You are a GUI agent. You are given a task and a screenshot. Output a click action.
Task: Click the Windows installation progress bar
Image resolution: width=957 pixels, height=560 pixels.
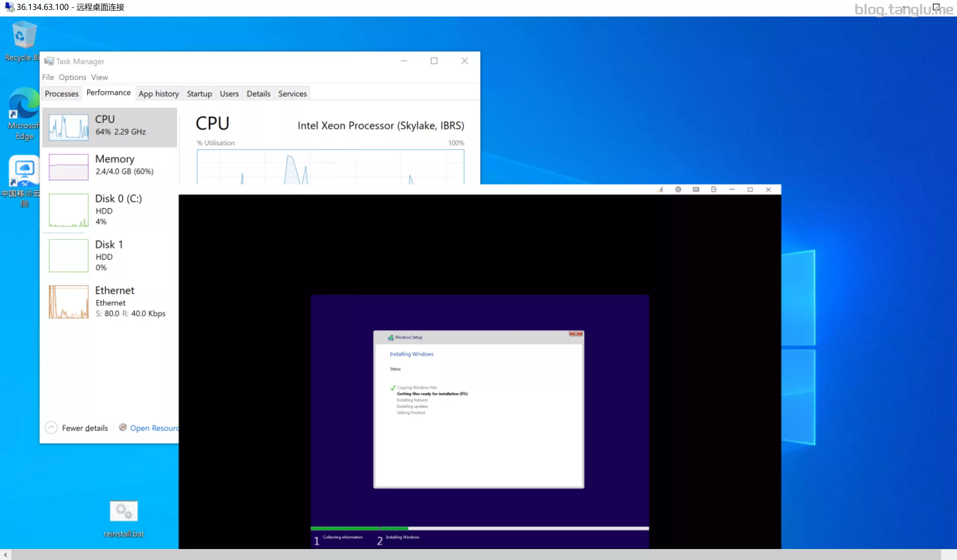[x=480, y=529]
